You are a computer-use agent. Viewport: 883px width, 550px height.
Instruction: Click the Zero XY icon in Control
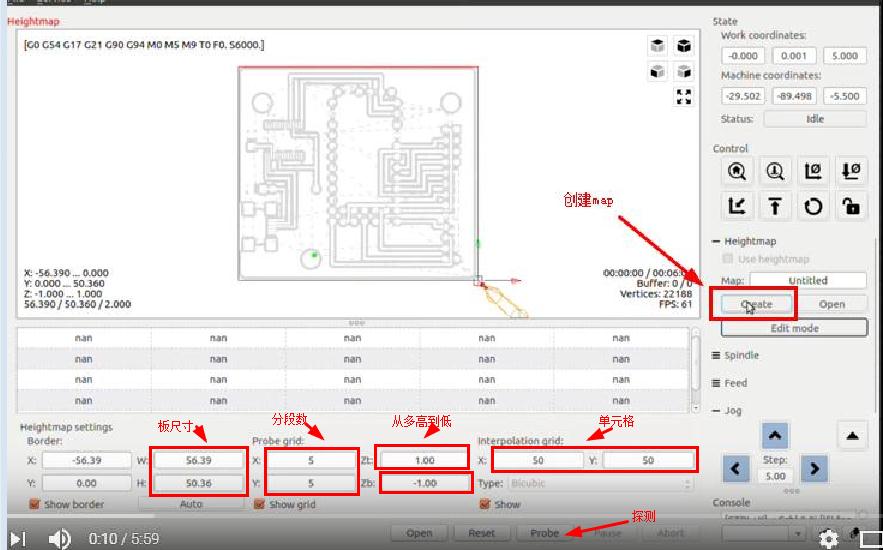click(813, 171)
